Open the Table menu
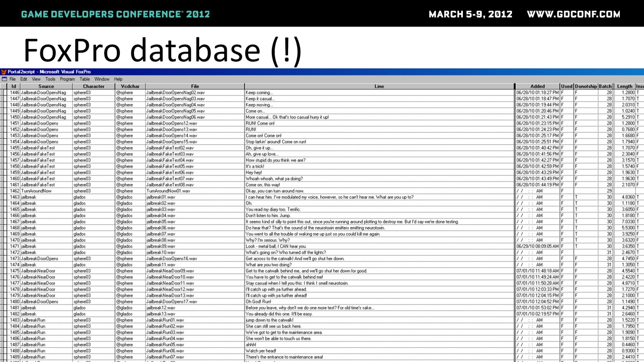 pos(85,79)
